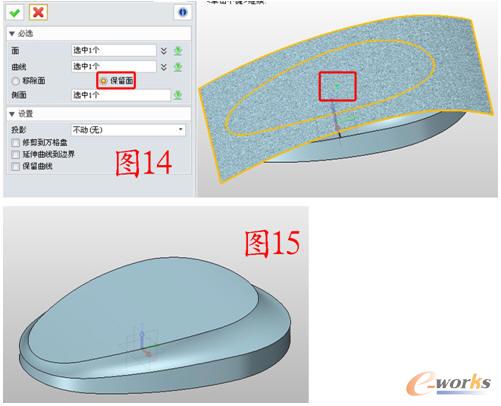This screenshot has height=406, width=501.
Task: Open the 投影 dropdown showing 不动(无)
Action: coord(128,130)
